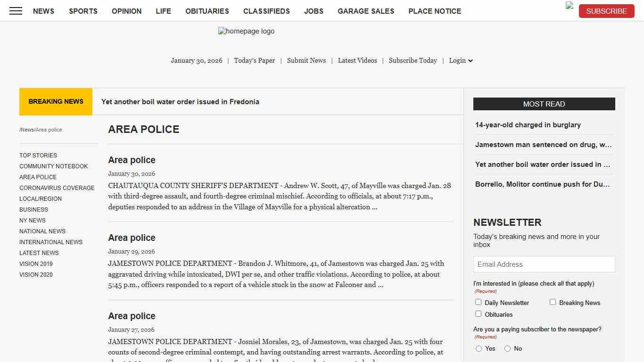Open the Fredonia boil water order story
The height and width of the screenshot is (362, 644).
[180, 101]
